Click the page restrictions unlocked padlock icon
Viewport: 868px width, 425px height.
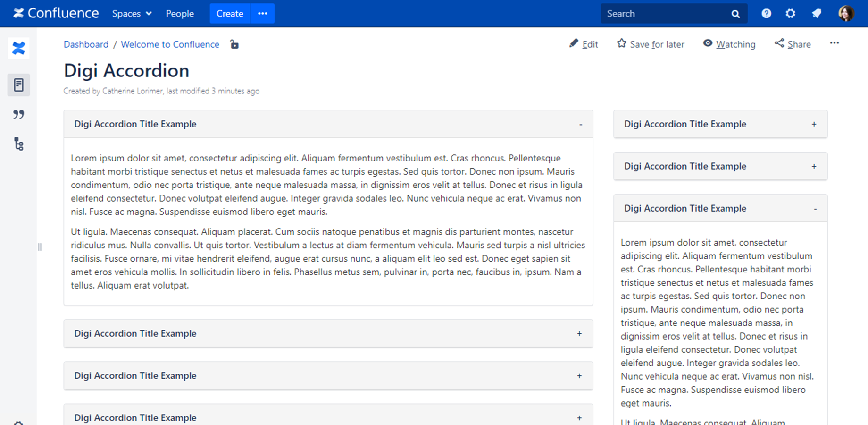(x=234, y=44)
